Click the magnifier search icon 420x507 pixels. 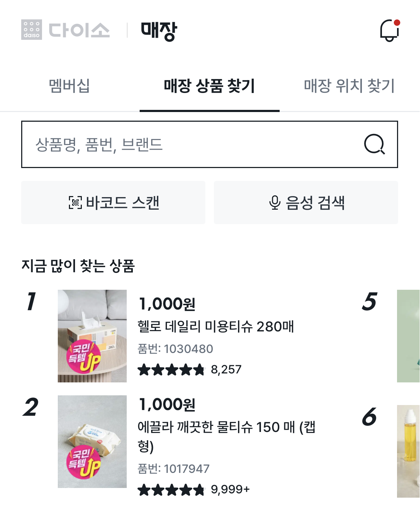pyautogui.click(x=374, y=144)
